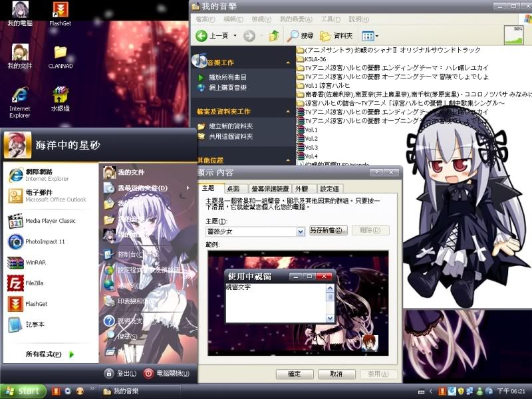The width and height of the screenshot is (532, 399).
Task: Open the 我的電腦 desktop icon
Action: coord(20,13)
